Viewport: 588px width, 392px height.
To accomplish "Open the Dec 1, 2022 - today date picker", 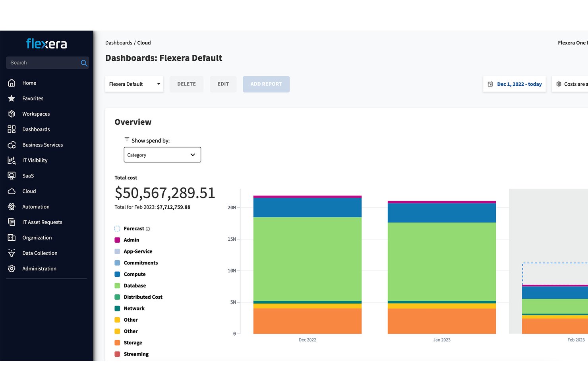I will coord(514,84).
